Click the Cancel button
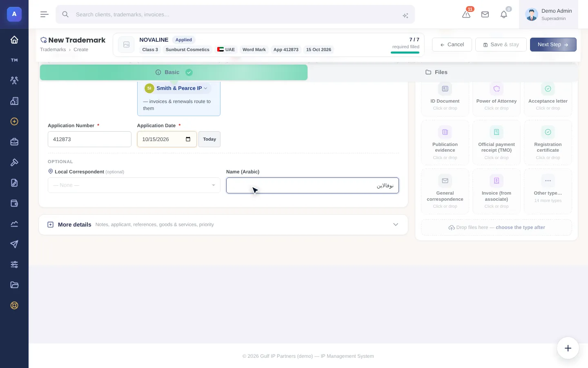 pyautogui.click(x=452, y=45)
